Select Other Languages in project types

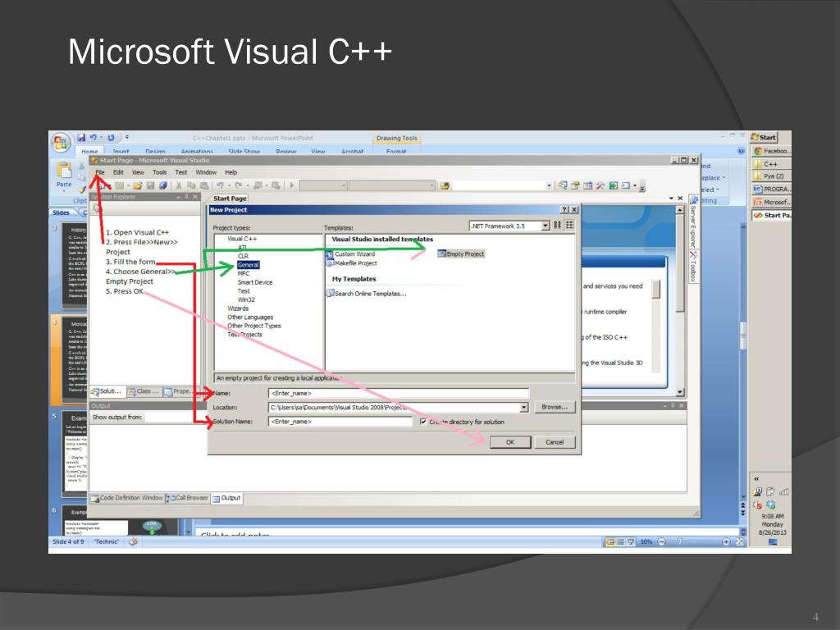[250, 317]
